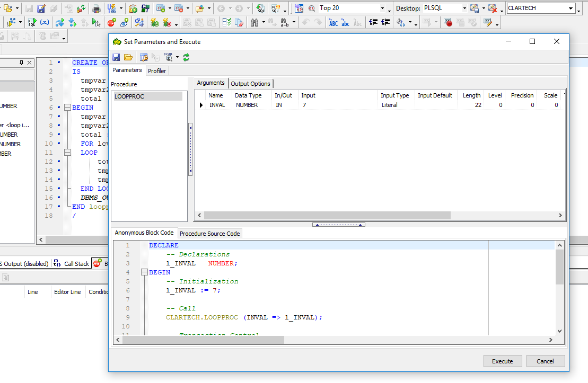588x383 pixels.
Task: Click the INVAL name cell
Action: (x=217, y=105)
